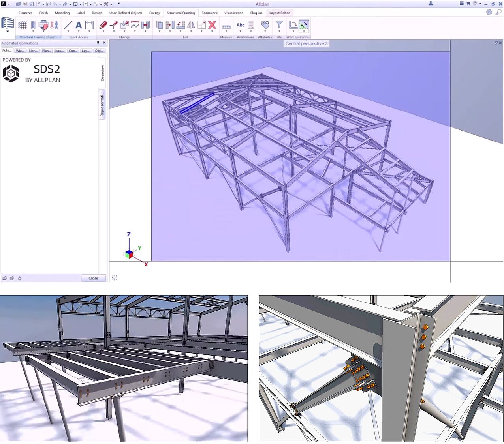Screen dimensions: 504x444
Task: Open the Filter funnel tool
Action: tap(279, 25)
